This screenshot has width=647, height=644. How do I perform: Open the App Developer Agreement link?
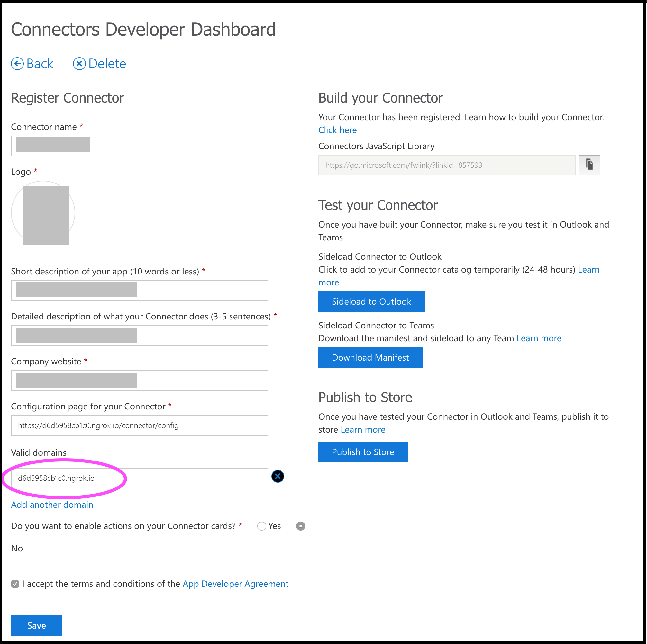235,584
